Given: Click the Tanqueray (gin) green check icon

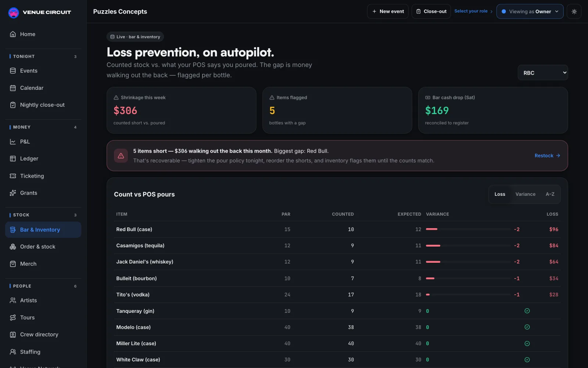Looking at the screenshot, I should 527,311.
